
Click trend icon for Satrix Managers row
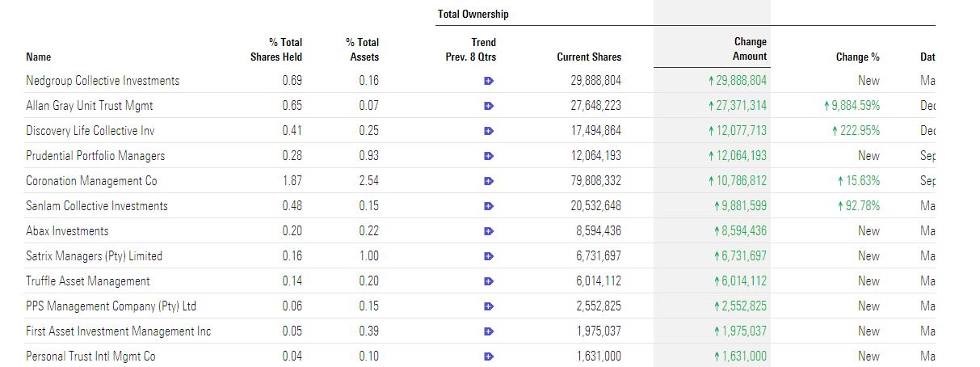pyautogui.click(x=489, y=256)
